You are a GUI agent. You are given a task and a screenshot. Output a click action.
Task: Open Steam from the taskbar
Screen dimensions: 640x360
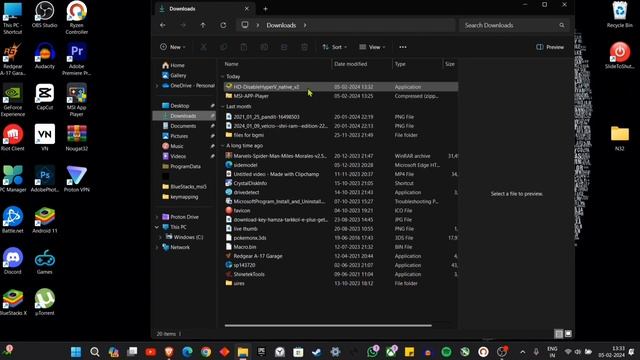click(x=317, y=352)
